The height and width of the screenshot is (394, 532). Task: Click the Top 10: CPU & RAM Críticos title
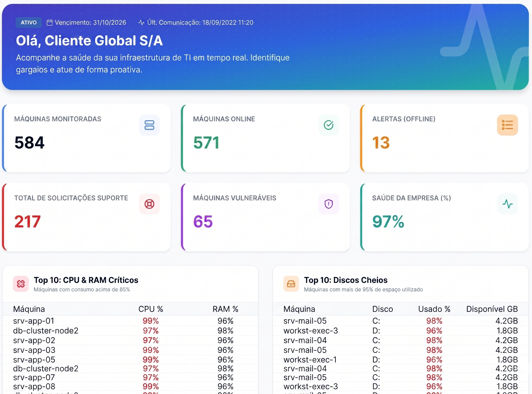pos(86,280)
